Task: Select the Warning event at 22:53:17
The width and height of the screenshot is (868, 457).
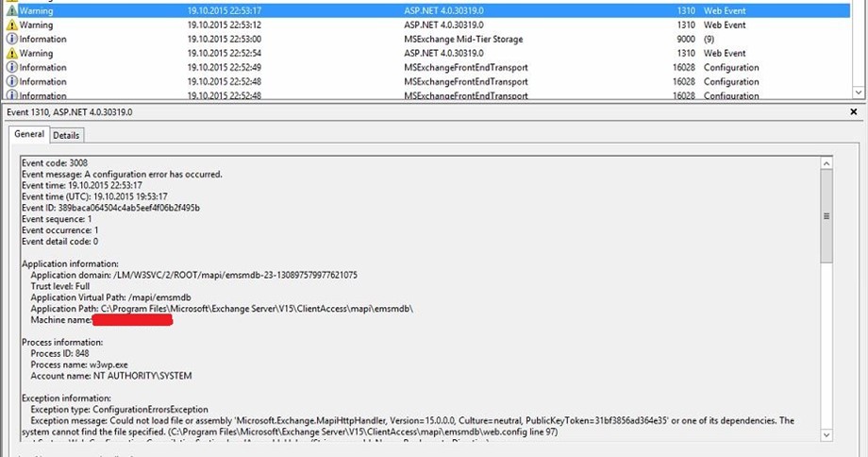Action: (427, 10)
